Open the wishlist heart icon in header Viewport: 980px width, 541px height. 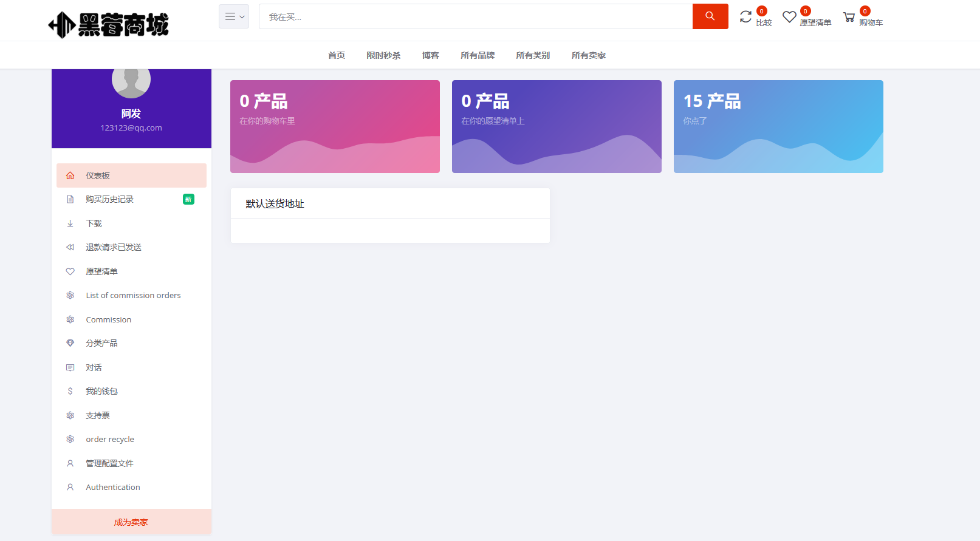789,17
